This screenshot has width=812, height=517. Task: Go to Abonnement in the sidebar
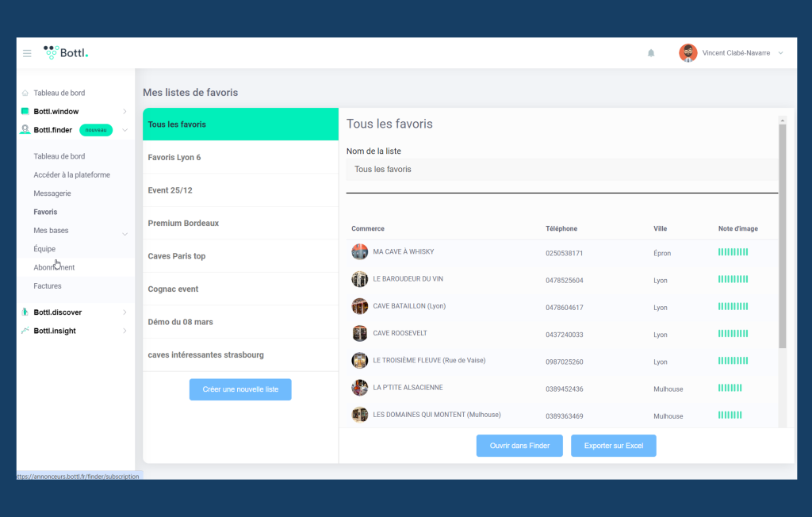[x=54, y=268]
